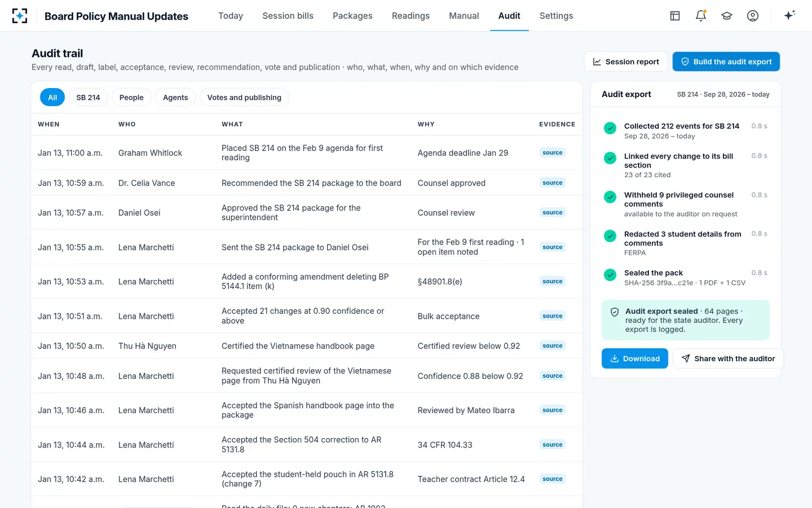The height and width of the screenshot is (508, 812).
Task: Open the table layout panel icon
Action: point(675,16)
